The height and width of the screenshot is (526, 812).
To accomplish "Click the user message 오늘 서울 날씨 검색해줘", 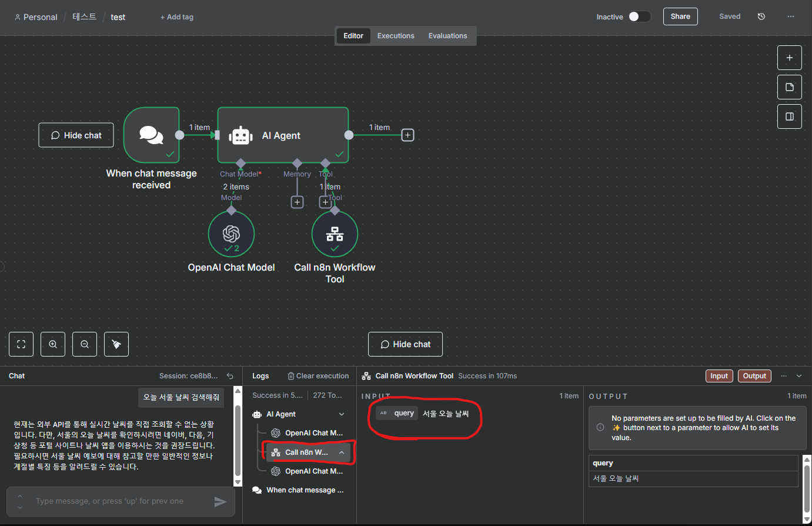I will [181, 398].
